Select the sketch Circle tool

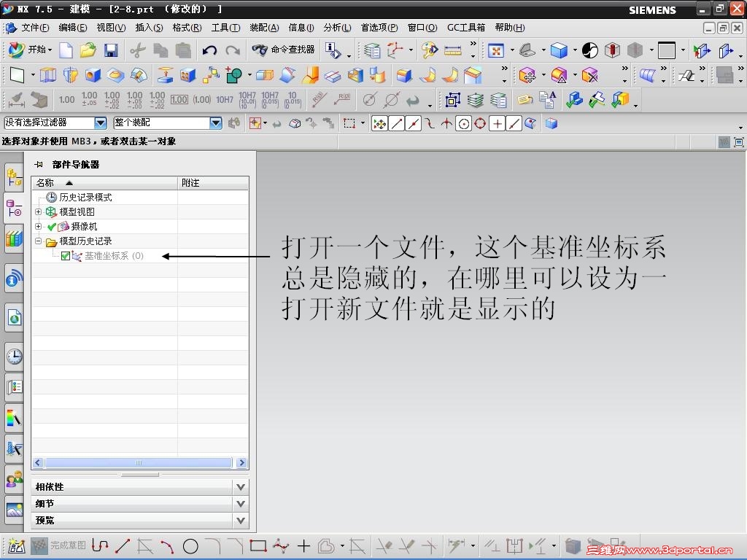point(190,545)
